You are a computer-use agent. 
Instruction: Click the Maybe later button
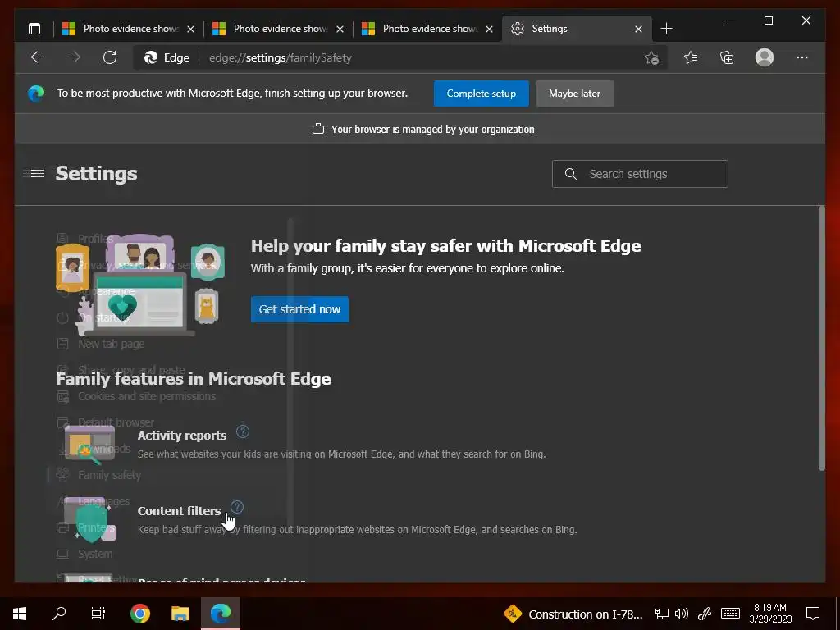click(574, 94)
